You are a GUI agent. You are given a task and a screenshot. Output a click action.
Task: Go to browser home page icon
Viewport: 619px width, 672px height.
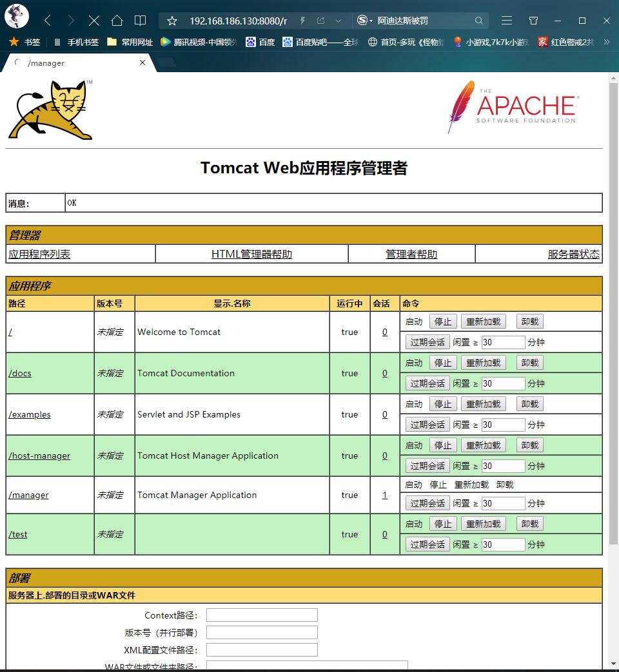[117, 20]
